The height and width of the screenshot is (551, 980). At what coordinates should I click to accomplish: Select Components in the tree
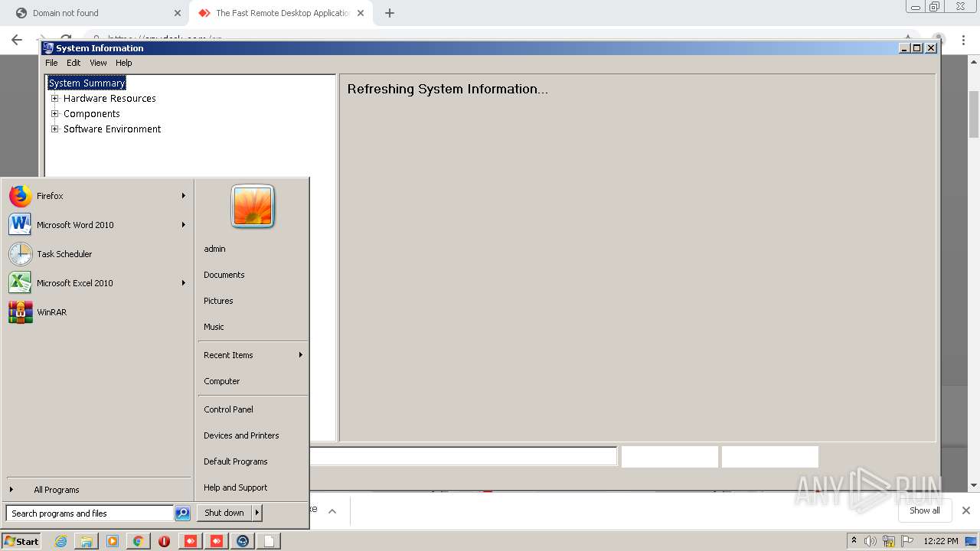coord(92,113)
